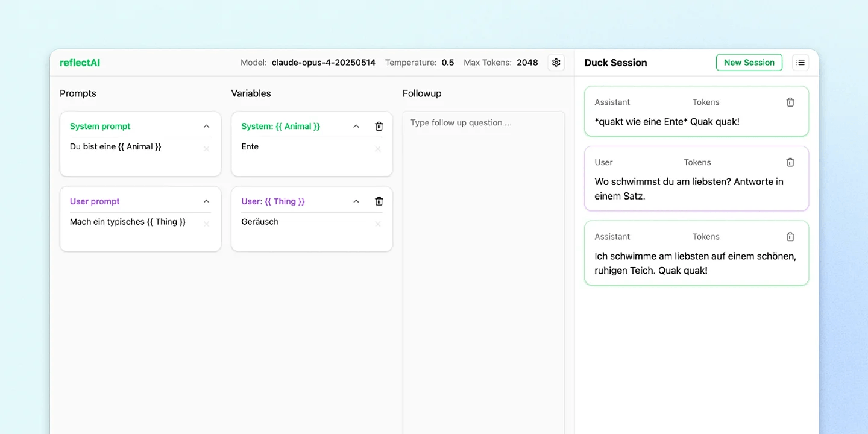Collapse the User prompt card
Viewport: 868px width, 434px height.
click(x=206, y=201)
